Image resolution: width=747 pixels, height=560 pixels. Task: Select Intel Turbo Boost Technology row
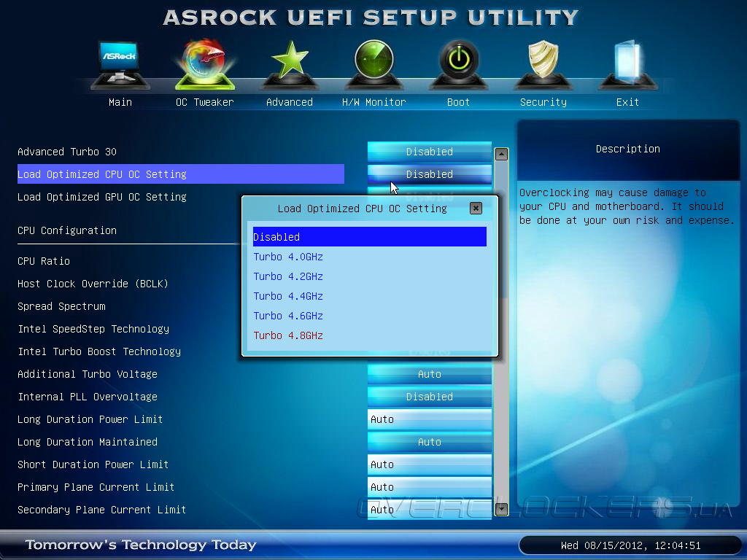pyautogui.click(x=99, y=351)
